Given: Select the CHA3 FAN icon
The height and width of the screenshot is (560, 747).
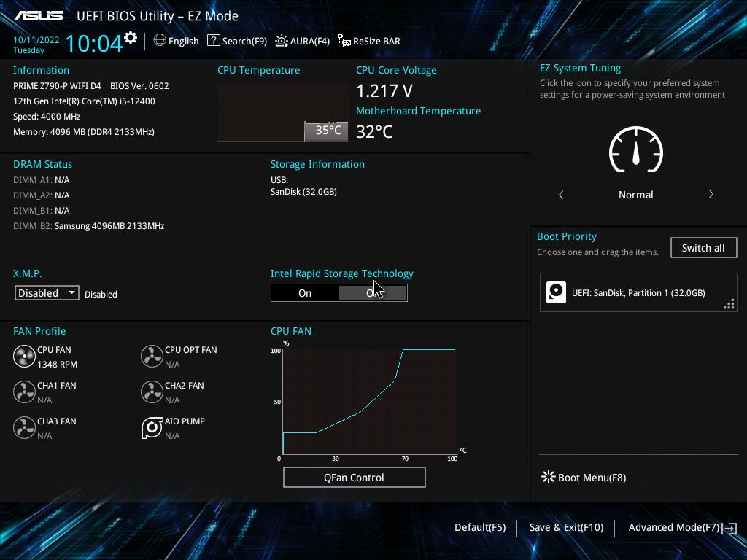Looking at the screenshot, I should (24, 428).
